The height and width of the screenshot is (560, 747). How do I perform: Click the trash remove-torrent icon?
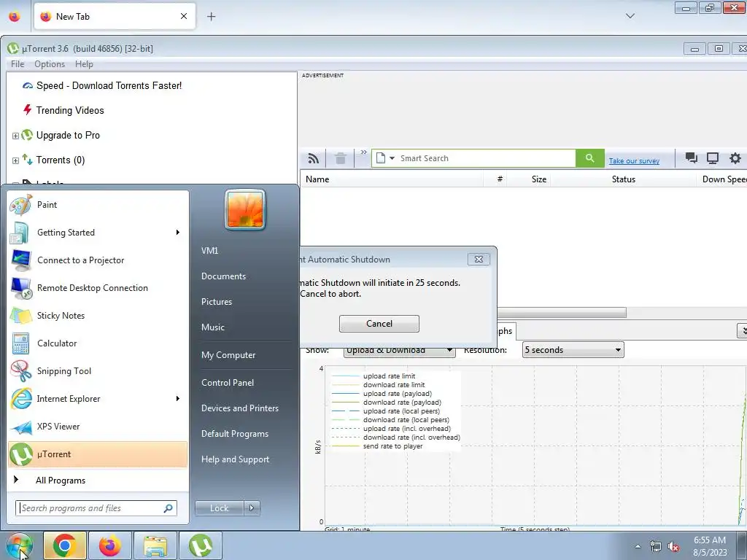point(340,158)
